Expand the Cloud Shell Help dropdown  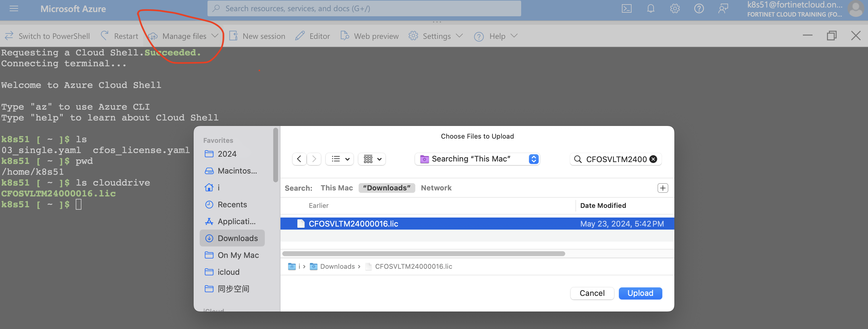coord(496,36)
